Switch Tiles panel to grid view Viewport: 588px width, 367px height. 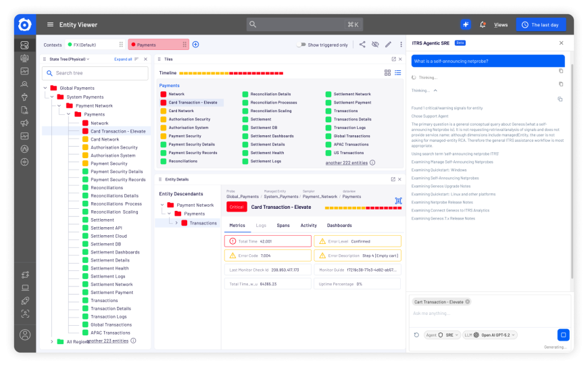tap(387, 73)
